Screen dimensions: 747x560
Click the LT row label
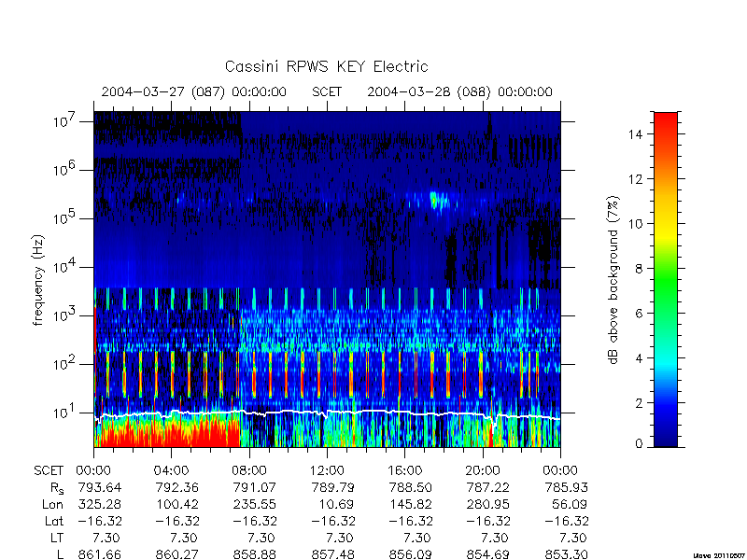(x=57, y=538)
